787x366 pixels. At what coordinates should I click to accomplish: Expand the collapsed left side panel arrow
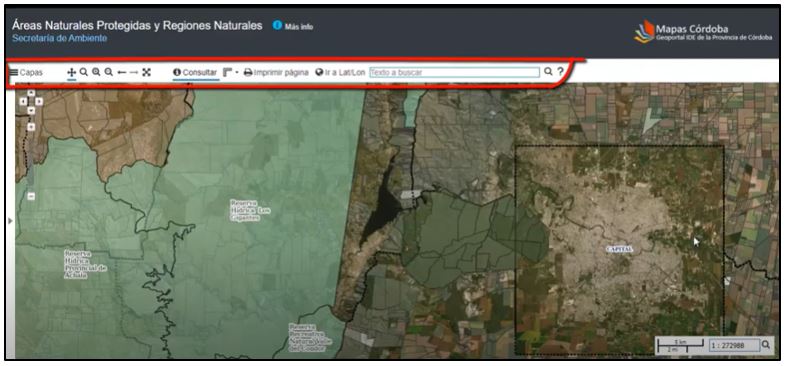click(x=11, y=220)
